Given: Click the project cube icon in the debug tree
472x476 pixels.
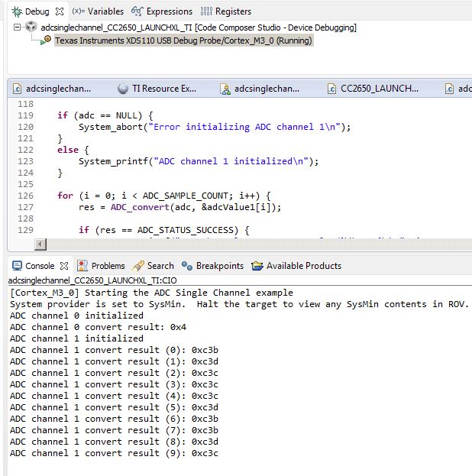Looking at the screenshot, I should [x=31, y=27].
